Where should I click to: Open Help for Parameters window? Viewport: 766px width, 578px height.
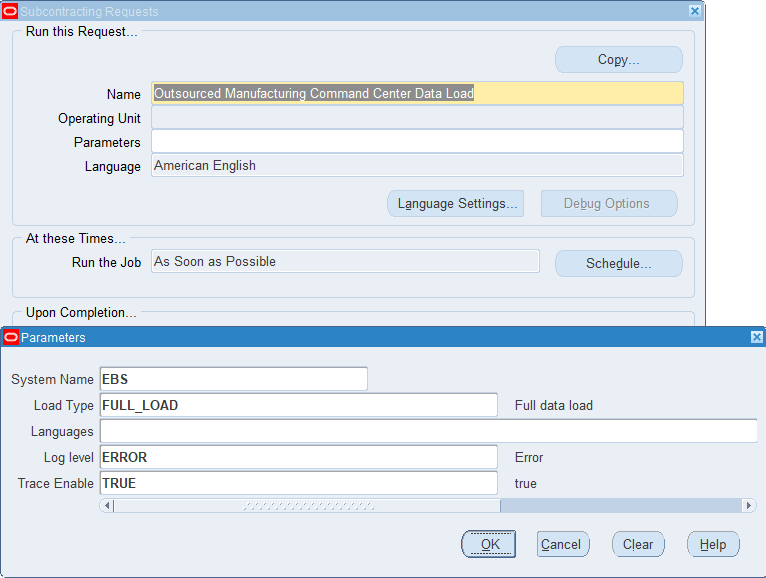(x=713, y=544)
